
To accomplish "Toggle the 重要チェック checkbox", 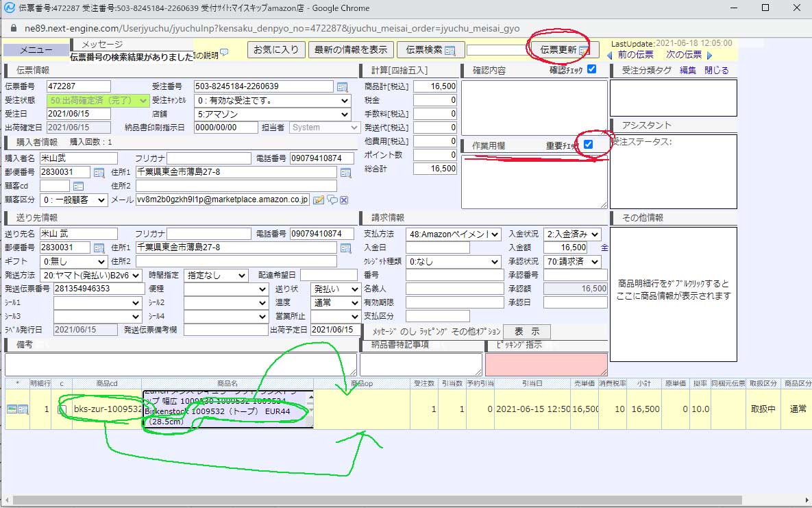I will [x=589, y=145].
